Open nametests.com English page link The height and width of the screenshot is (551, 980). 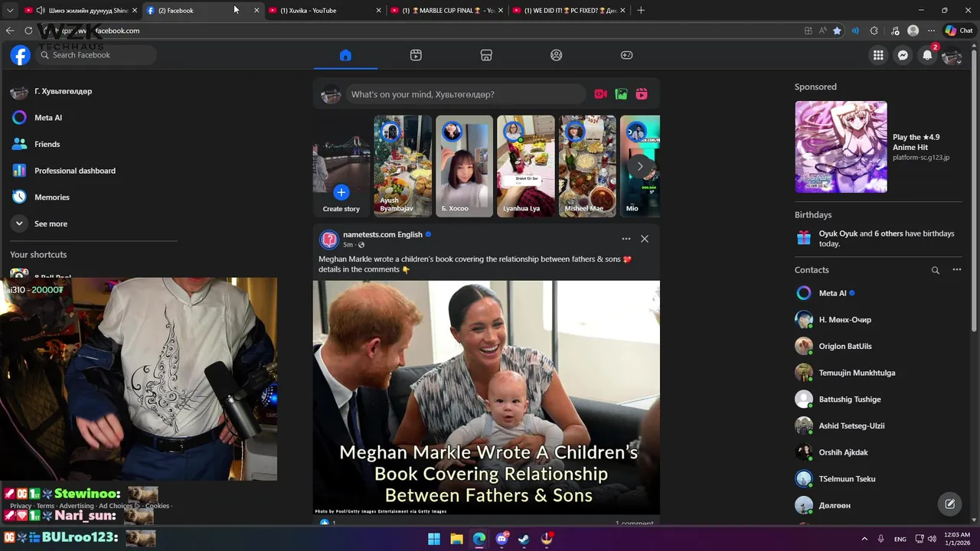[x=383, y=234]
